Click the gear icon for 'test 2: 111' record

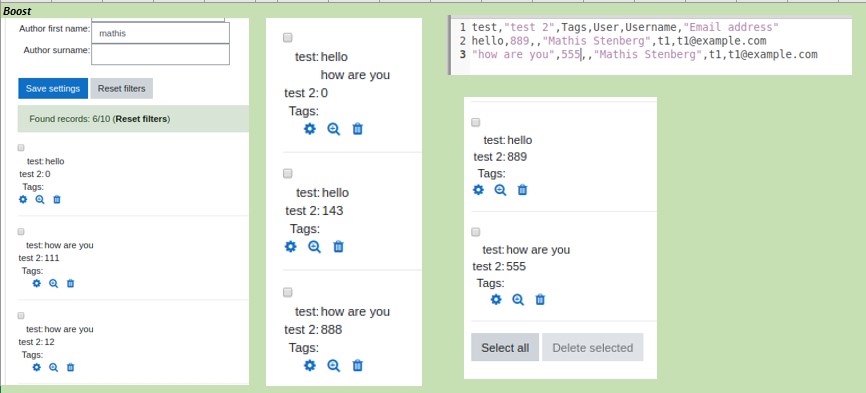click(36, 284)
